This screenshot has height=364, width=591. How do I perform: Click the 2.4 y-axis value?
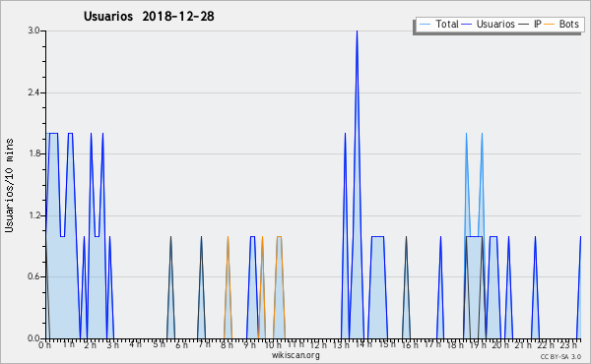click(x=33, y=92)
